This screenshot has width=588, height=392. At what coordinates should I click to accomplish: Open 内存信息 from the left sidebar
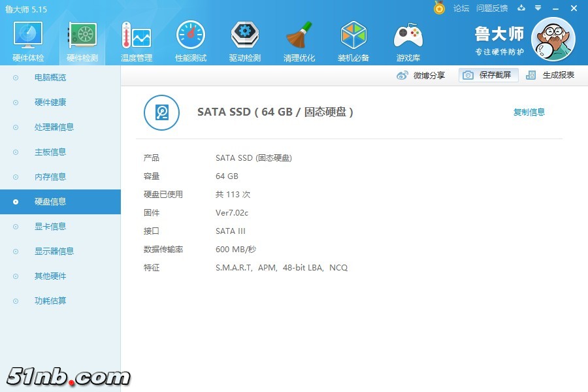tap(50, 177)
